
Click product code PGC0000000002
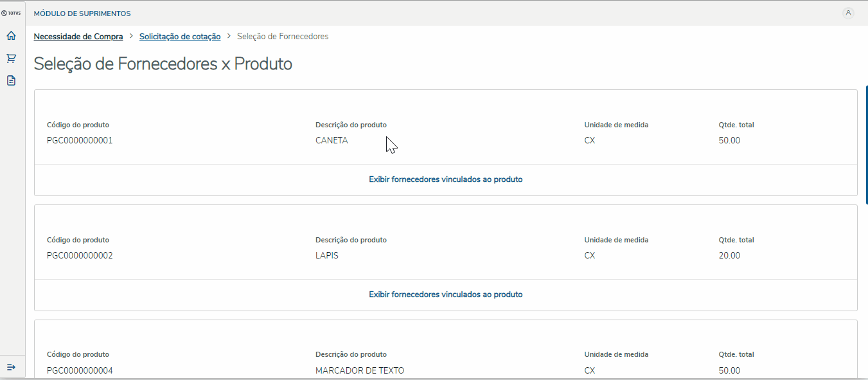tap(80, 255)
